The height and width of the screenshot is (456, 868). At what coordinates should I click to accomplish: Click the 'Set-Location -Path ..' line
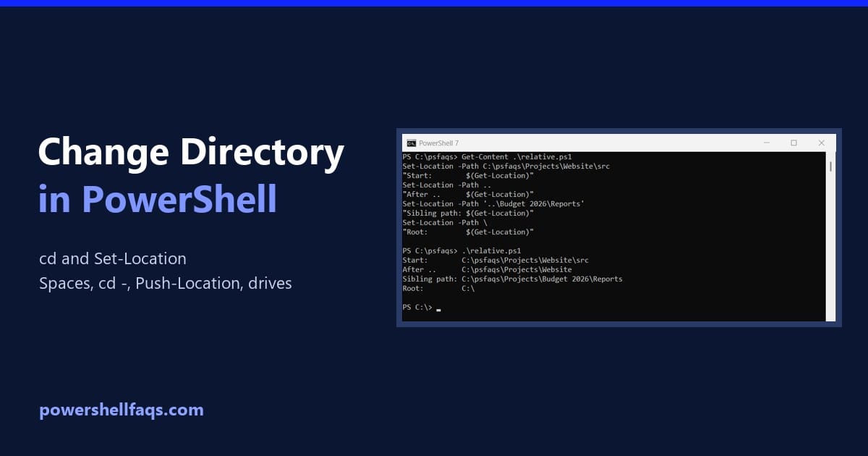pos(447,185)
